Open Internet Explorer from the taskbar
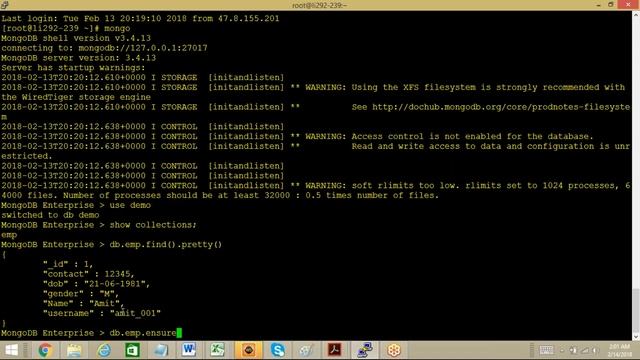640x360 pixels. [104, 350]
